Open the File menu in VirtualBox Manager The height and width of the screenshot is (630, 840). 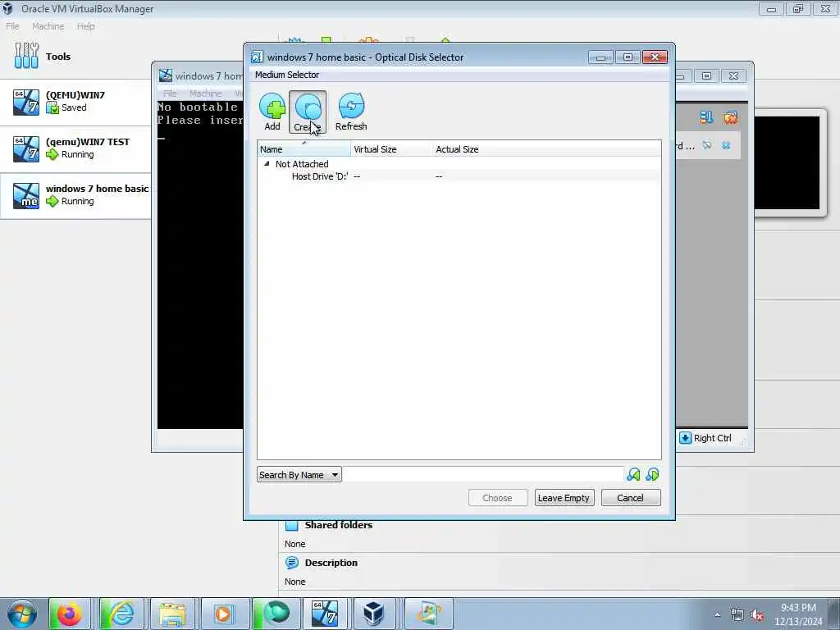pos(12,26)
